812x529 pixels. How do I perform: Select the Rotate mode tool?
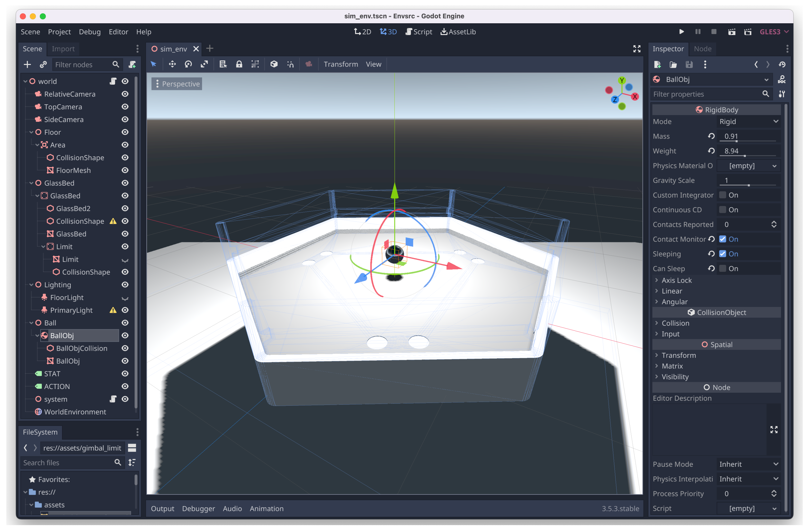(x=188, y=64)
